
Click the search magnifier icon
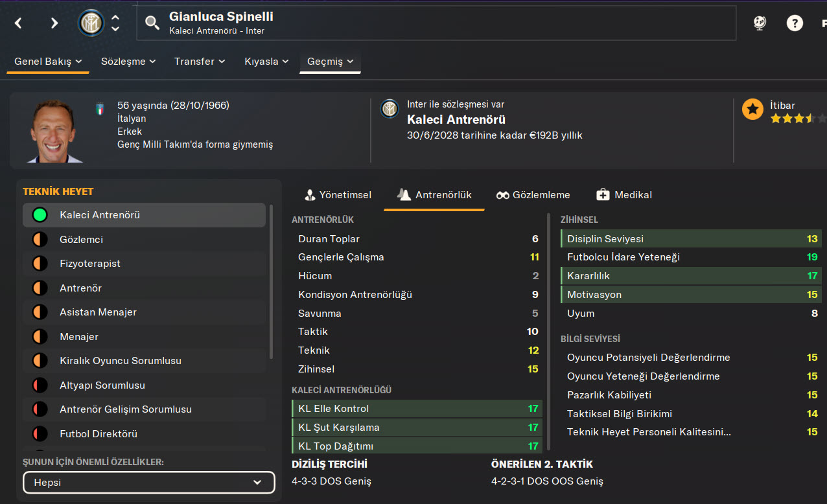[152, 23]
